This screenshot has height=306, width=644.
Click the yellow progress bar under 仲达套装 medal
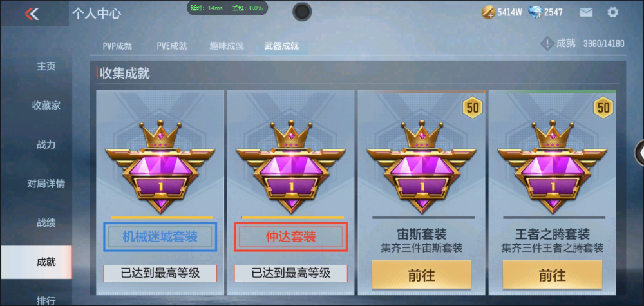pos(293,218)
